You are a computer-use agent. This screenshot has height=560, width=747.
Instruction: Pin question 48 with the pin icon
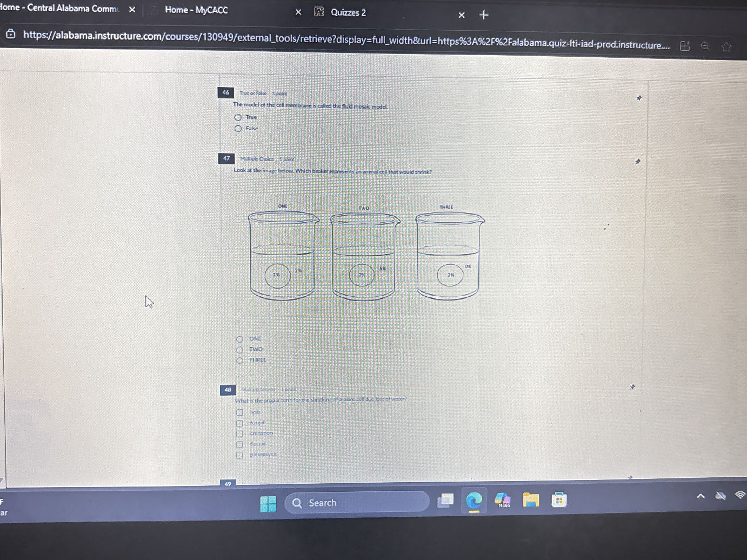632,387
